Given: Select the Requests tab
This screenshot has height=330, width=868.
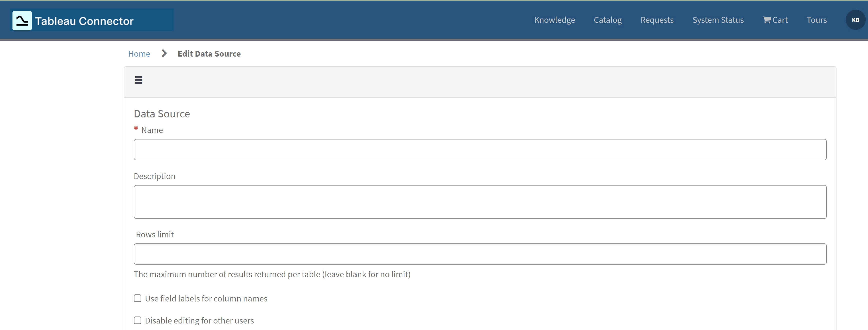Looking at the screenshot, I should click(x=657, y=20).
